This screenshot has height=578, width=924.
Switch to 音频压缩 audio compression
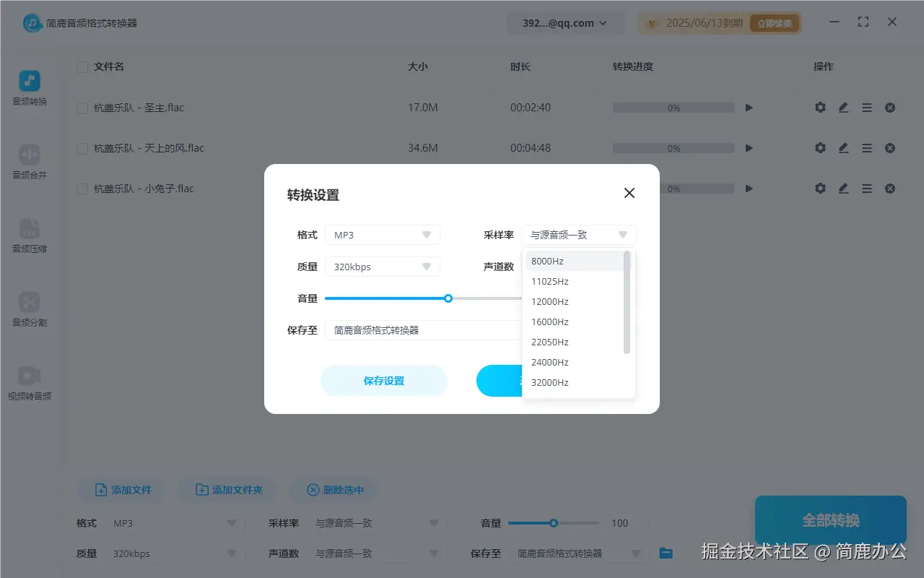click(x=29, y=236)
